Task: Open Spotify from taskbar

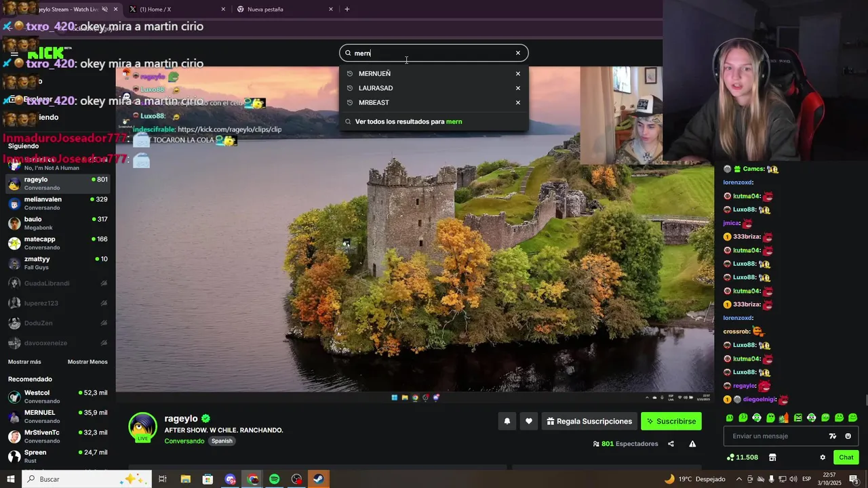Action: click(x=274, y=479)
